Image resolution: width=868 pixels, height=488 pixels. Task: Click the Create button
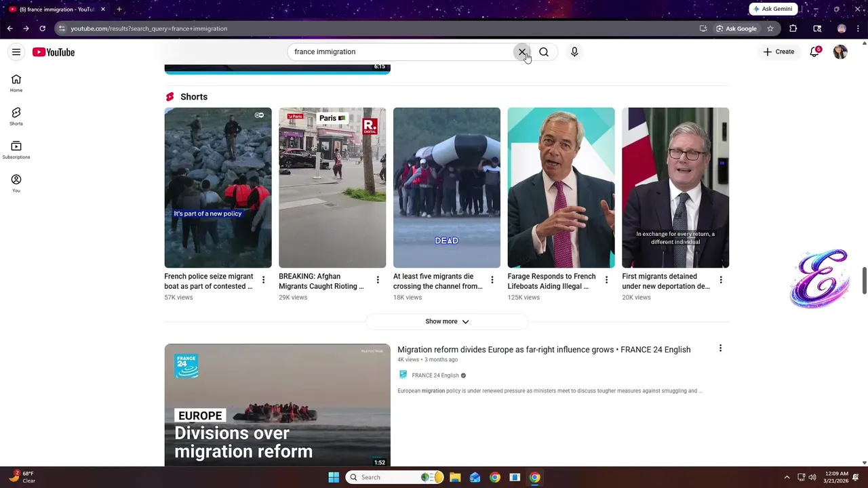[x=778, y=52]
